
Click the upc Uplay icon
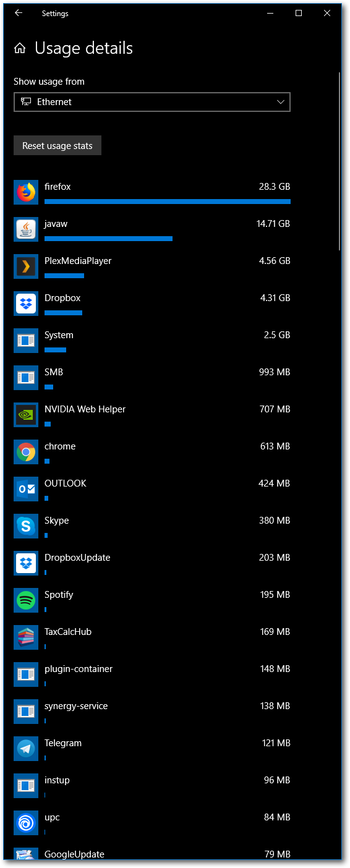click(26, 823)
